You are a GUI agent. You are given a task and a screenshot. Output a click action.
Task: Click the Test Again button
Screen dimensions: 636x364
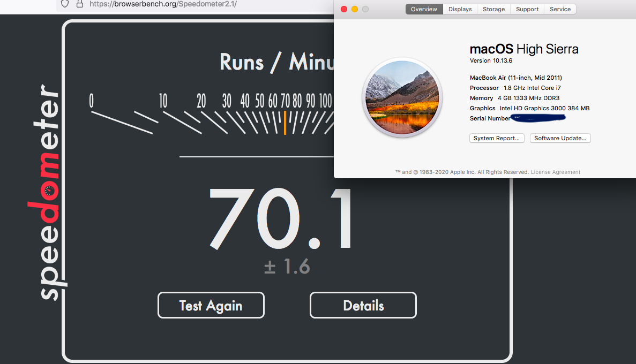coord(211,305)
